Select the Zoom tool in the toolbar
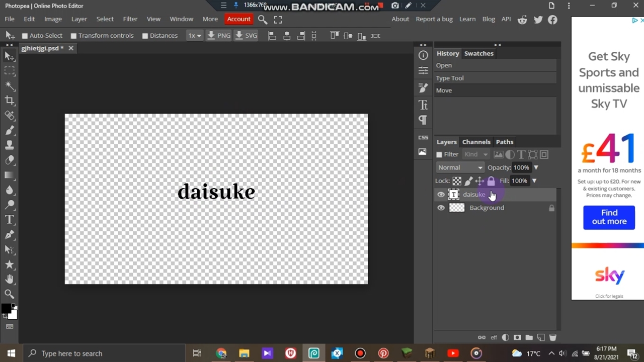 pyautogui.click(x=10, y=294)
